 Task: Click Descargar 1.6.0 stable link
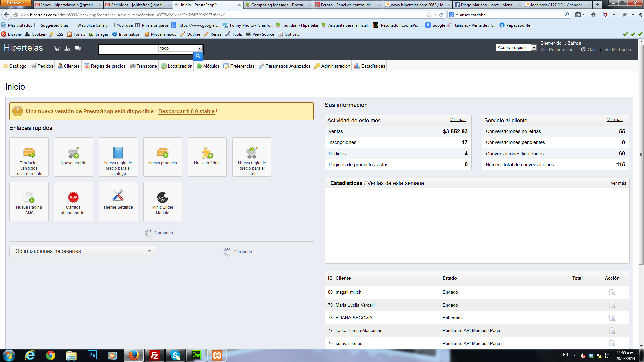186,111
